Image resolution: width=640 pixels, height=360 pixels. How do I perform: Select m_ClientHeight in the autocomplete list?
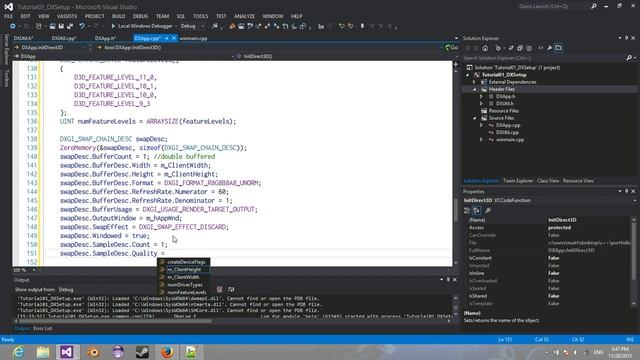(x=184, y=270)
